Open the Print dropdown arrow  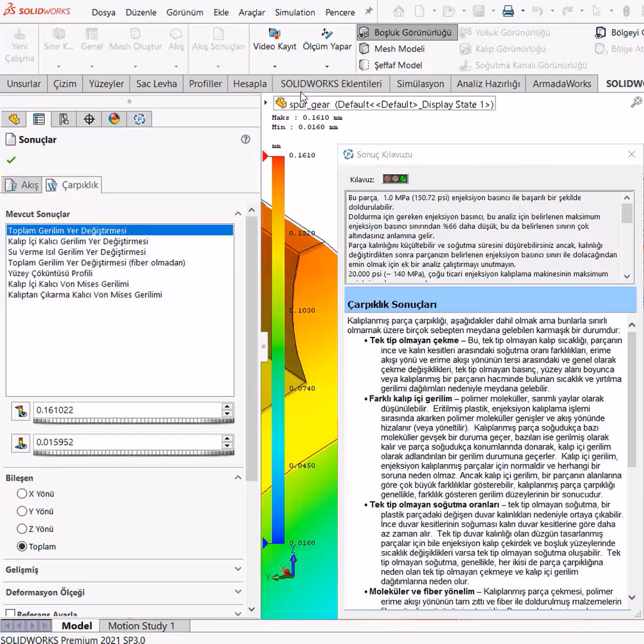523,11
